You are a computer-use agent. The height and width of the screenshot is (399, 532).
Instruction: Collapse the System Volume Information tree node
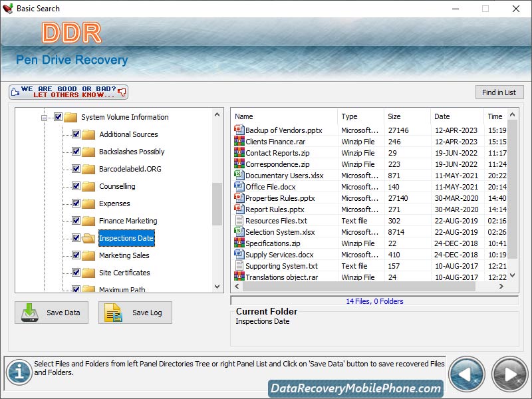44,116
